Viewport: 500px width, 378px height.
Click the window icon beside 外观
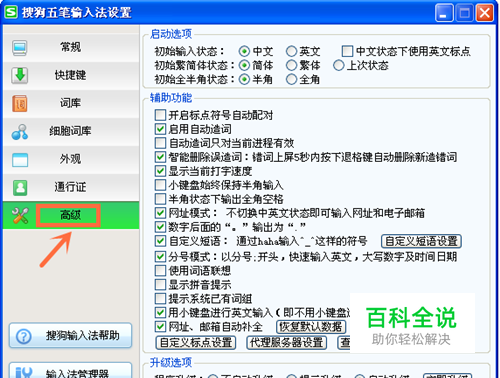pos(20,160)
